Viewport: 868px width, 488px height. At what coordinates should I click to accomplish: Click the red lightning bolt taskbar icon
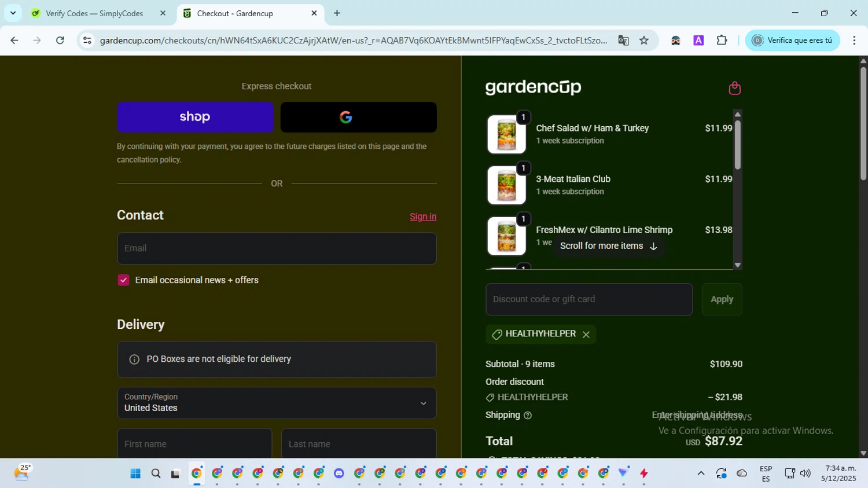[x=643, y=474]
